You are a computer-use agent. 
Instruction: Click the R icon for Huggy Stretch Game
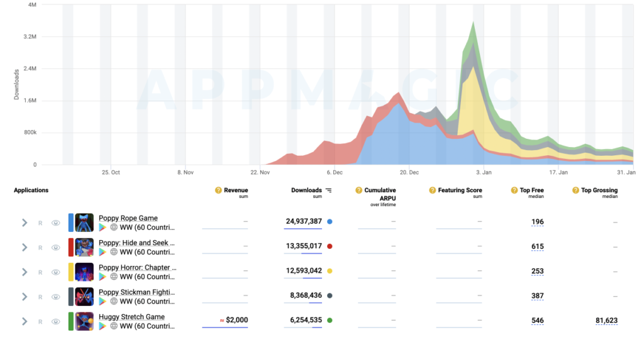tap(40, 322)
